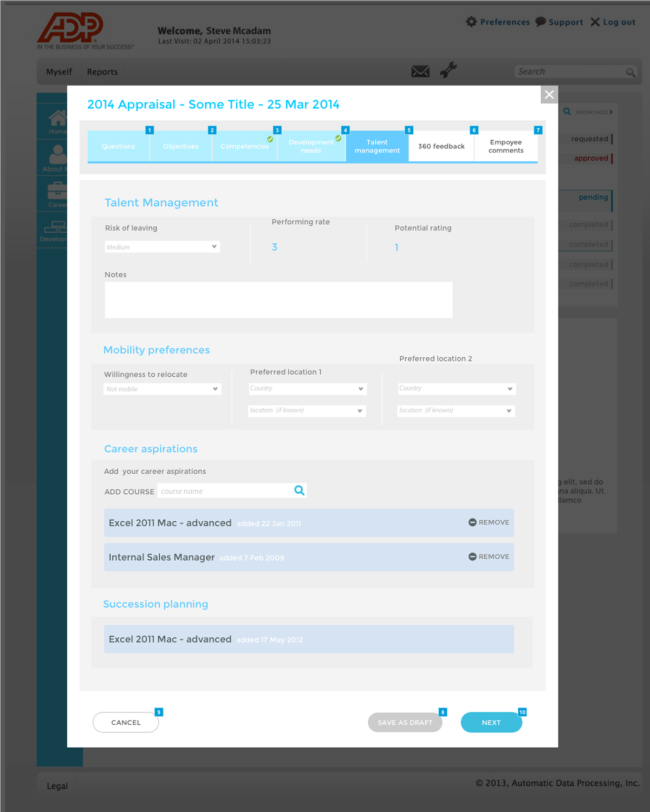Select the Talent management step tab
650x812 pixels.
pyautogui.click(x=378, y=146)
